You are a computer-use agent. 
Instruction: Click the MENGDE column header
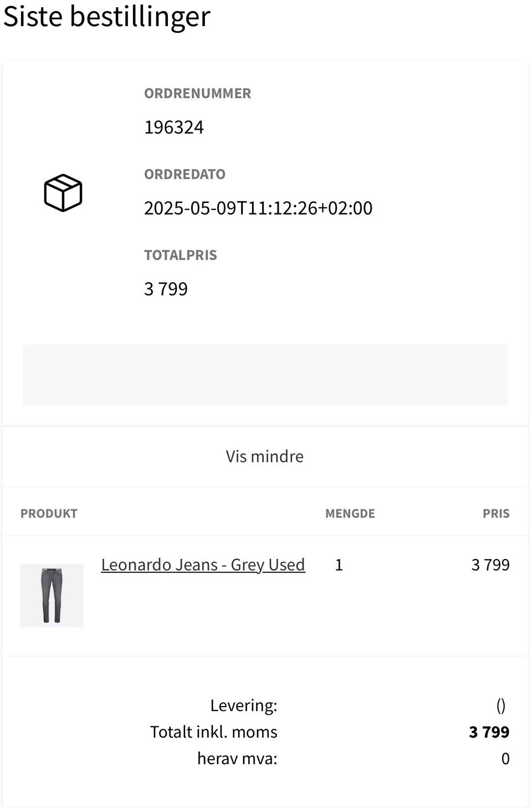click(350, 514)
